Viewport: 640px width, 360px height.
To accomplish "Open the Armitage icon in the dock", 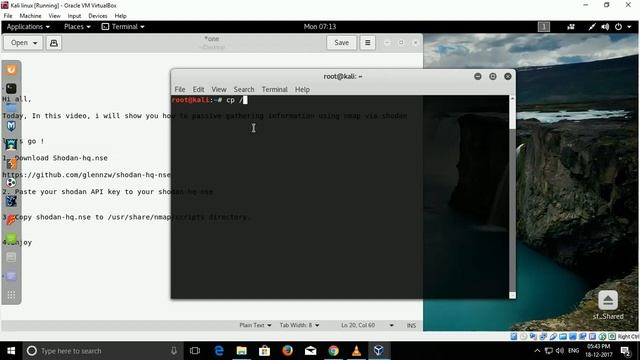I will click(11, 145).
